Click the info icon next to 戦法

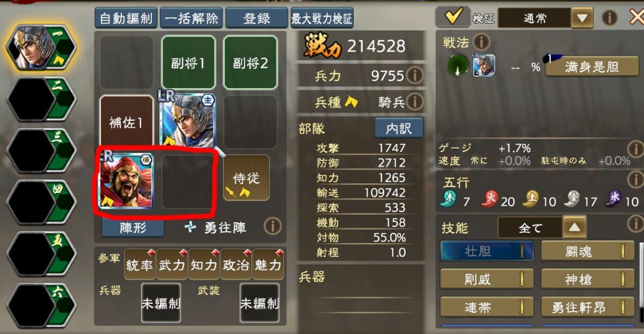click(481, 41)
